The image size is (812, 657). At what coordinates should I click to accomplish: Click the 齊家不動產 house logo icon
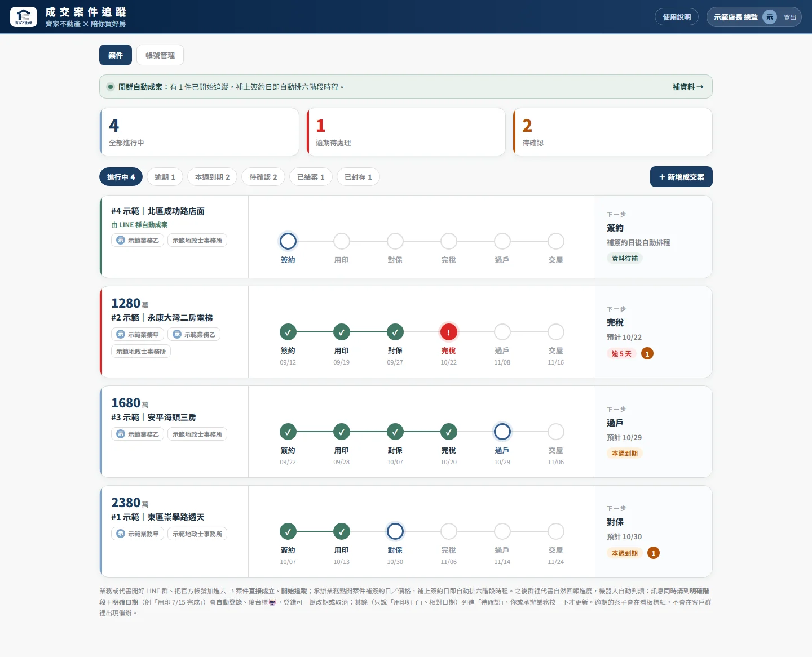24,17
